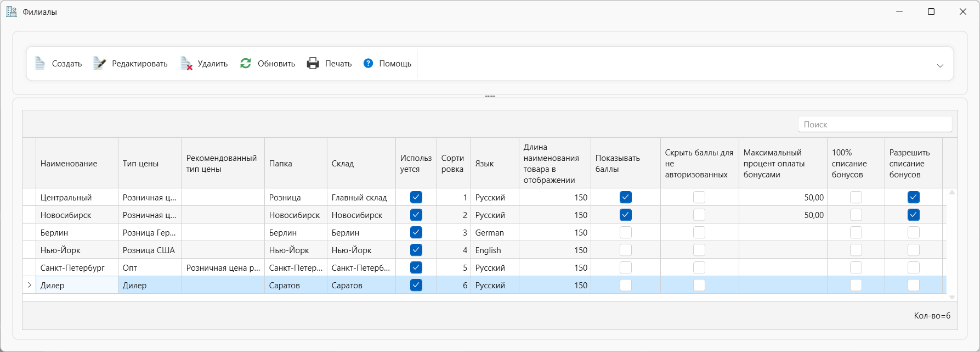Expand the toolbar overflow chevron

pos(940,65)
